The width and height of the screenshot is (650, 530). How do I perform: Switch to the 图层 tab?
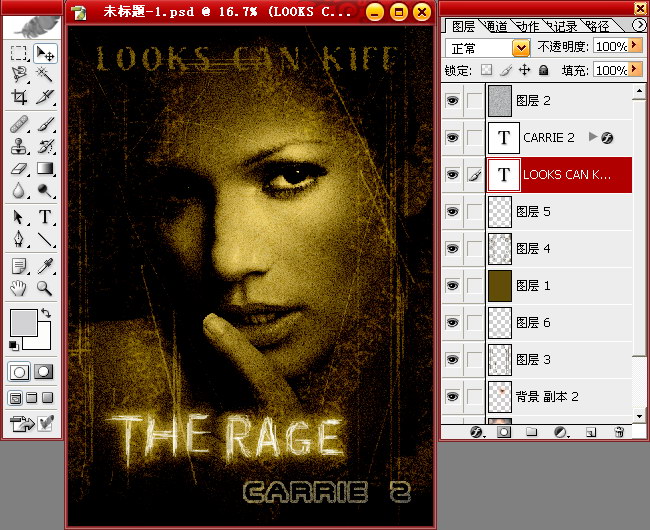tap(463, 26)
